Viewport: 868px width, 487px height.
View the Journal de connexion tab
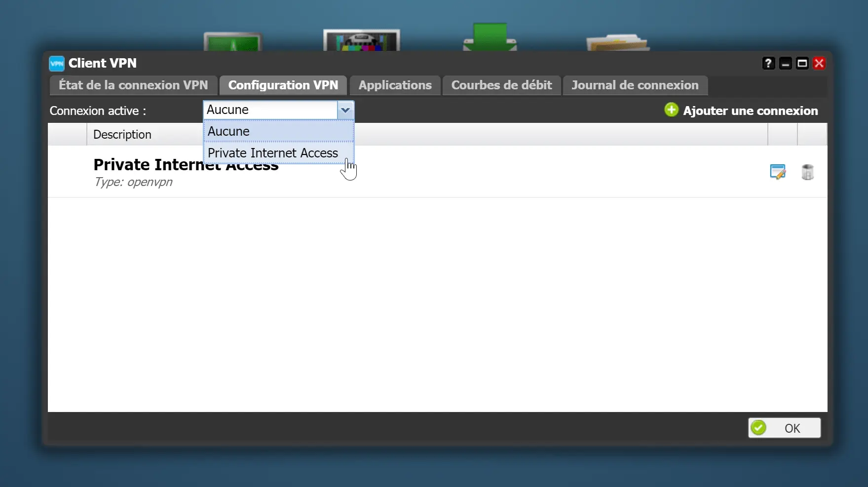tap(635, 85)
